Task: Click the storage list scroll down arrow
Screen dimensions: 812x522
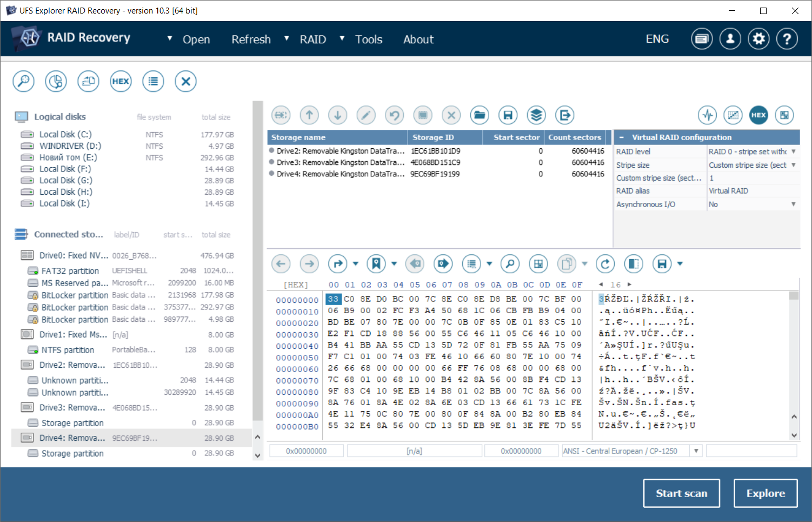Action: 257,455
